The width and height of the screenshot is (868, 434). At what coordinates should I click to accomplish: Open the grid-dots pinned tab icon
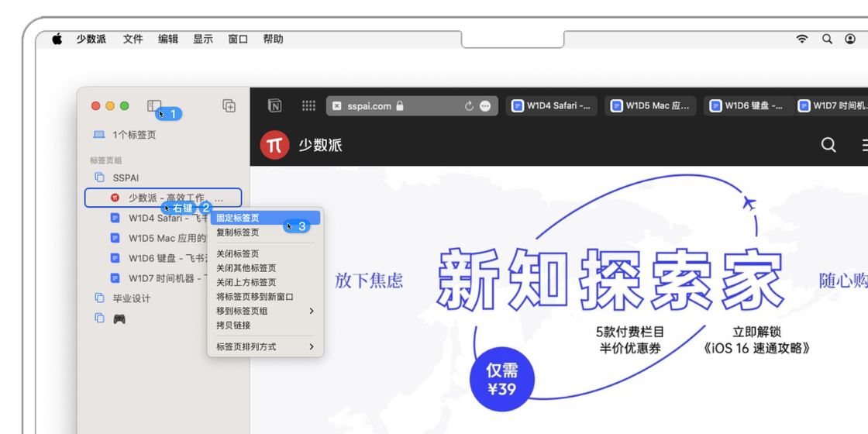click(x=308, y=106)
